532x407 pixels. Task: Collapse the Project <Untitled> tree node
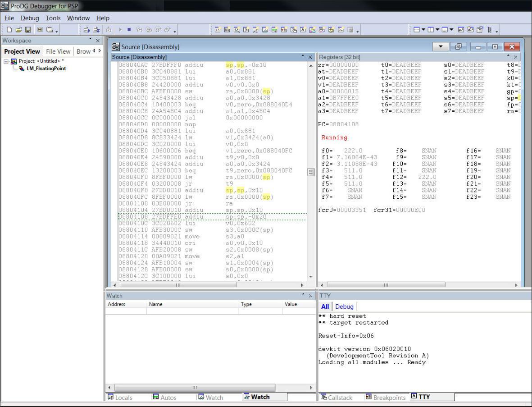(5, 61)
